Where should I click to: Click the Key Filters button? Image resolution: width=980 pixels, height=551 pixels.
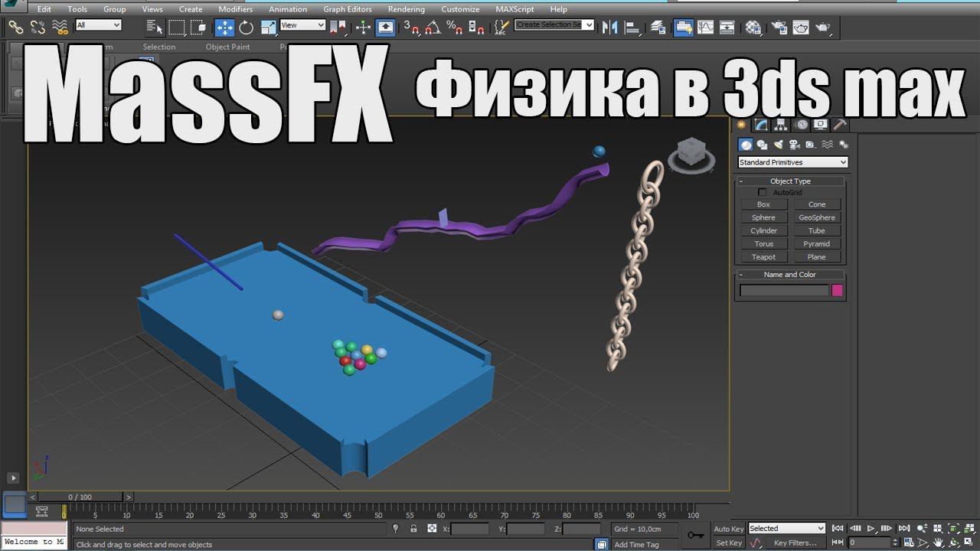tap(795, 543)
